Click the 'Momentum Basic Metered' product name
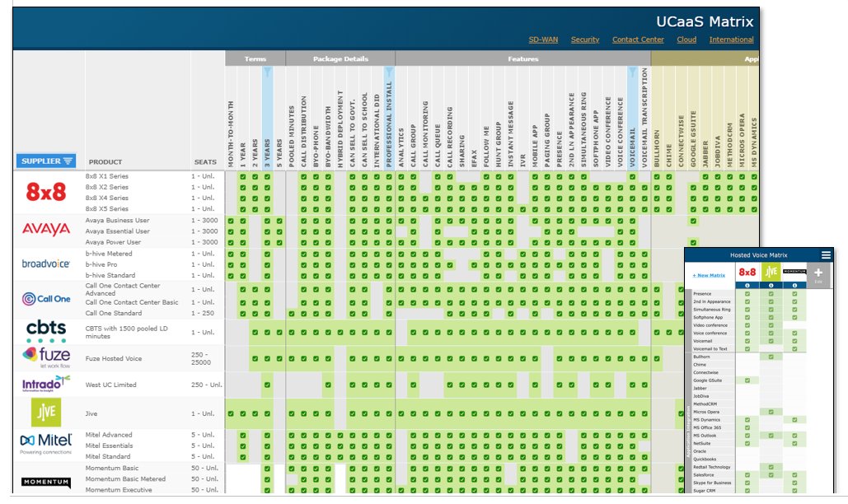The height and width of the screenshot is (504, 848). pos(125,478)
